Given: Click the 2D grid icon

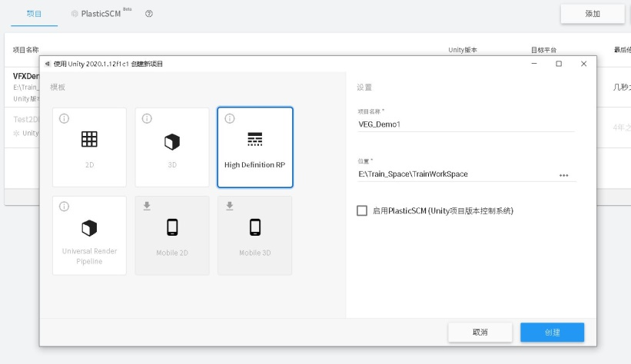Looking at the screenshot, I should point(89,139).
